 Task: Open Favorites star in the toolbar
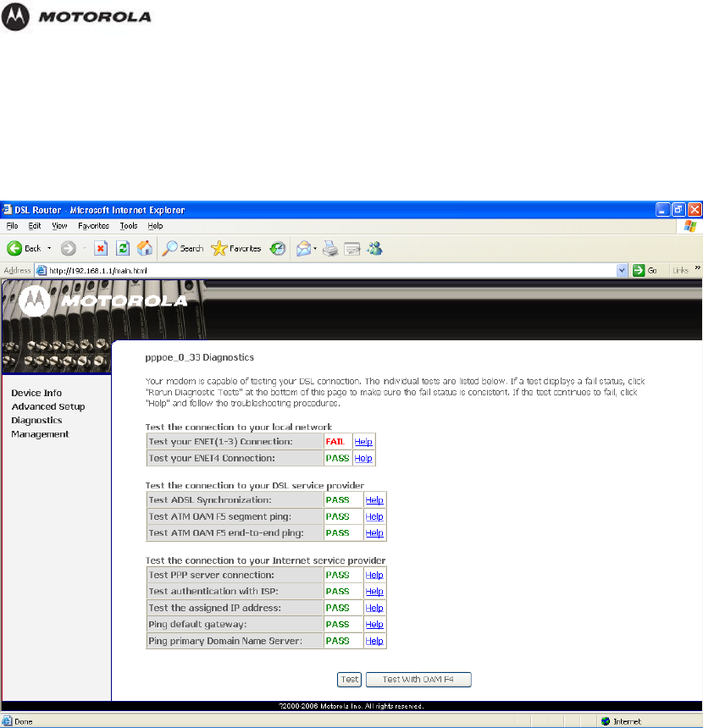tap(236, 248)
